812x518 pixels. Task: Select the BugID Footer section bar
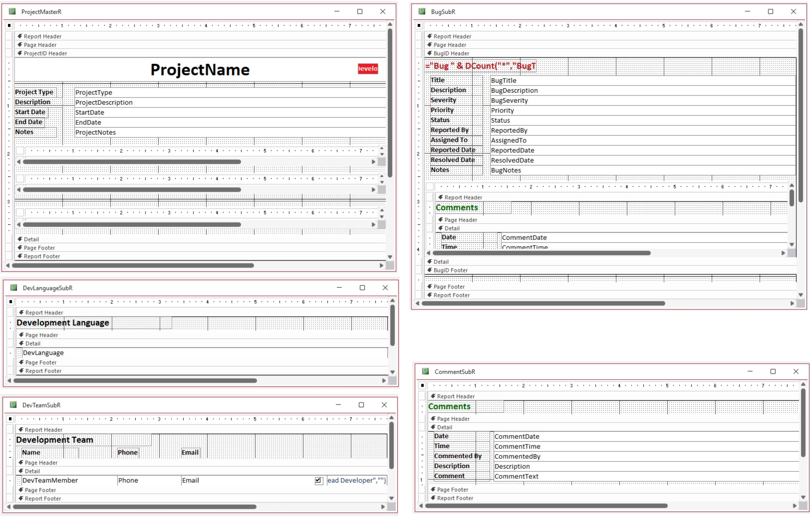(610, 270)
